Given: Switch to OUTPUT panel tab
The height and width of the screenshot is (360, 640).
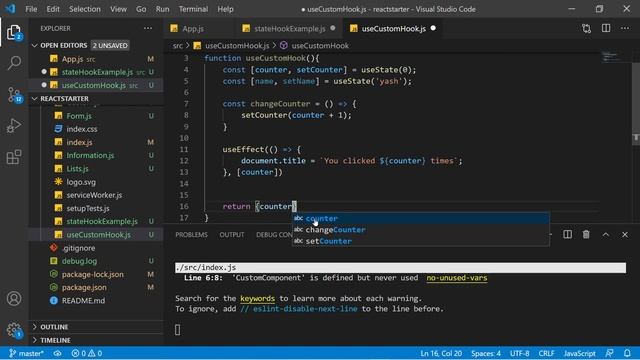Looking at the screenshot, I should pos(232,235).
